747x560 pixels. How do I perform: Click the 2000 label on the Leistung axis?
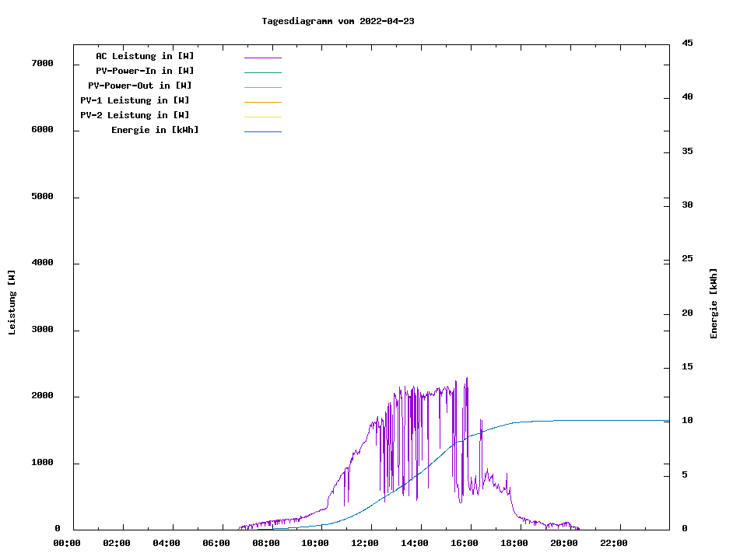pos(40,396)
